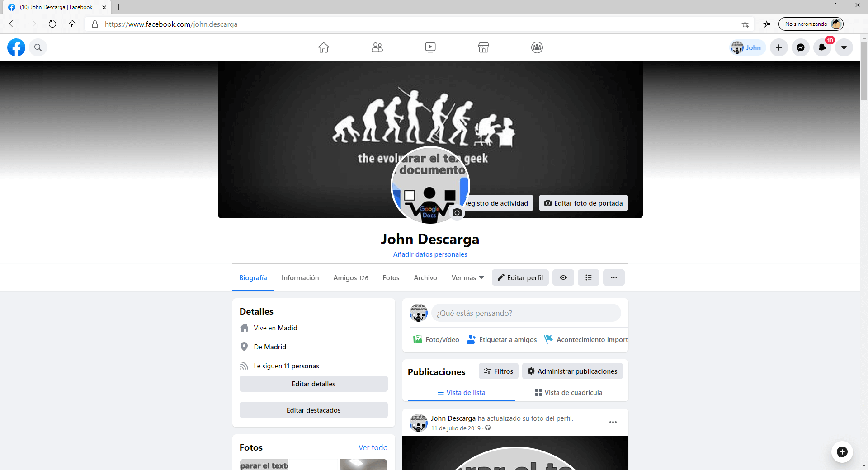Click the first photo thumbnail in Fotos
The width and height of the screenshot is (868, 470).
(x=264, y=465)
